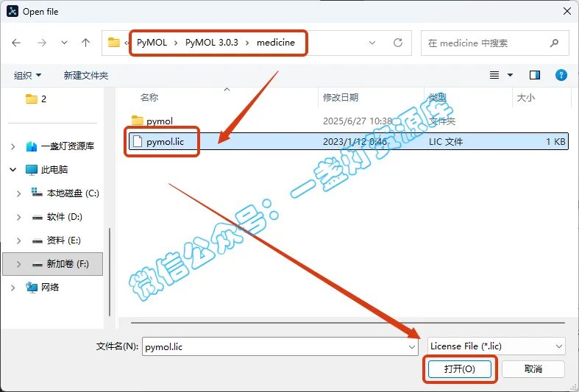
Task: Select PyMOL breadcrumb in address bar
Action: 152,43
